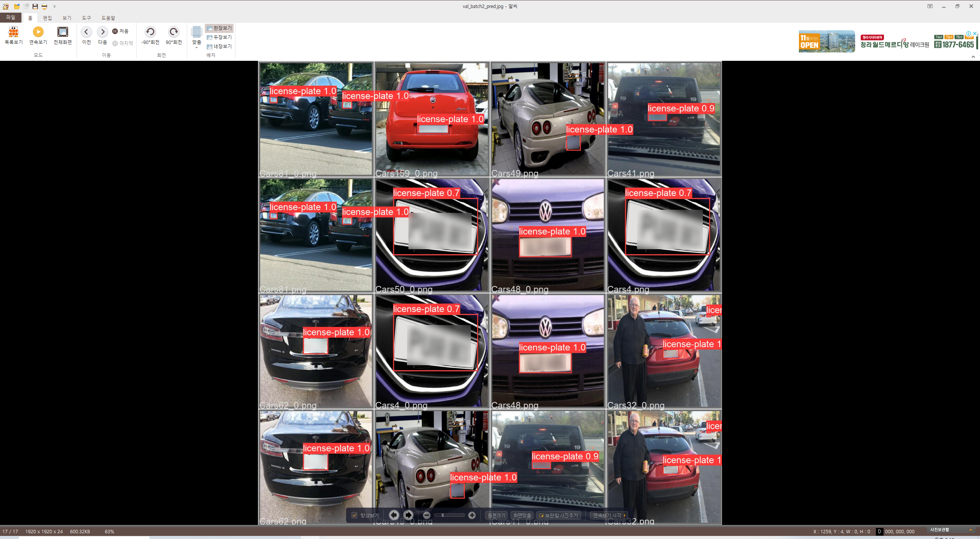Click the AlSee app logo icon
The height and width of the screenshot is (539, 980).
[6, 6]
